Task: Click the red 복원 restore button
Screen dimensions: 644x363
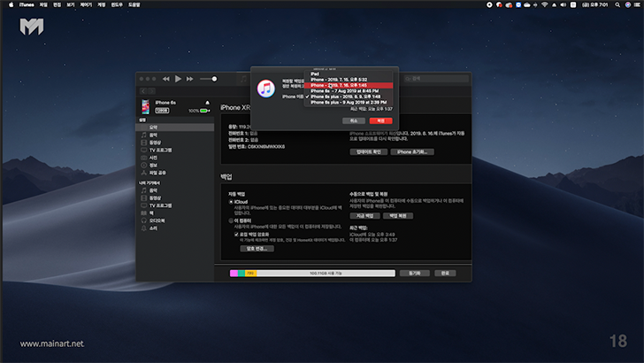Action: 380,121
